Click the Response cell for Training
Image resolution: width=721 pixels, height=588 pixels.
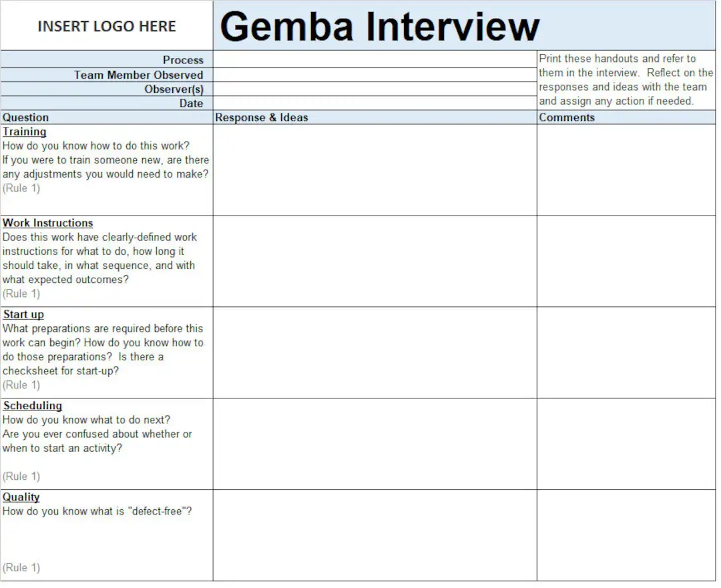pyautogui.click(x=375, y=170)
